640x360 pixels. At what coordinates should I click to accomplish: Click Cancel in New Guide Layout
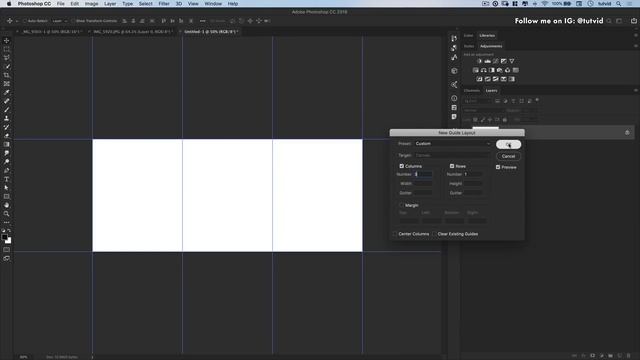tap(508, 156)
